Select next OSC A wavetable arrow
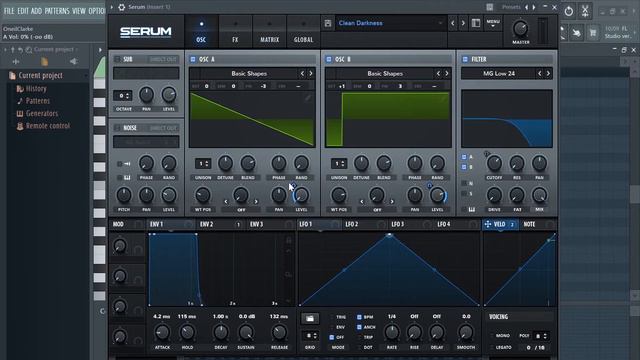This screenshot has height=360, width=640. click(x=311, y=73)
